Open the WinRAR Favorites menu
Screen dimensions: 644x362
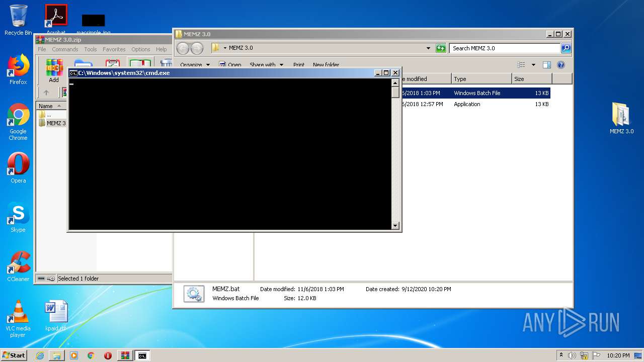tap(114, 49)
